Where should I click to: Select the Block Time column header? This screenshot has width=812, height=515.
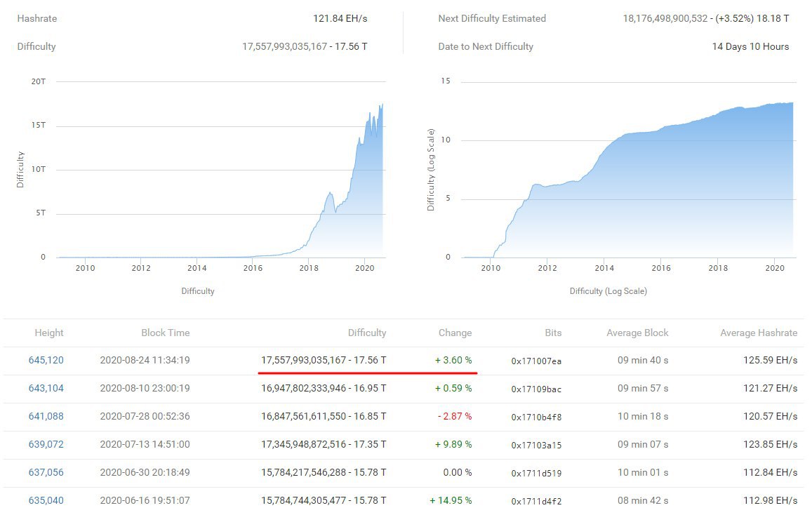click(x=166, y=333)
